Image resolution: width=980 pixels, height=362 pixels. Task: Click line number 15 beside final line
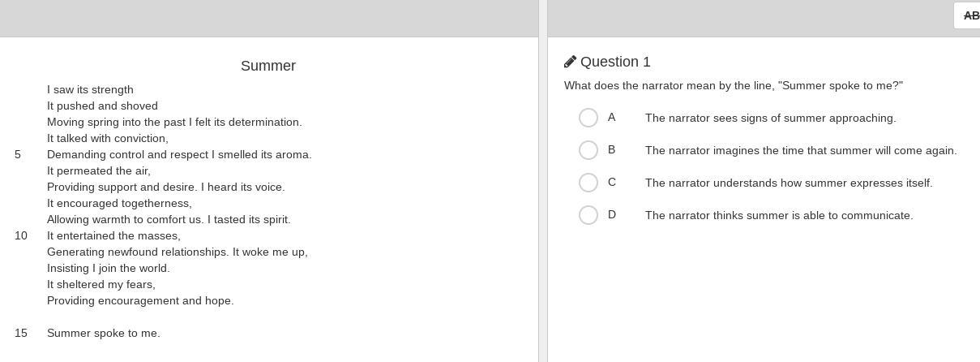click(21, 333)
